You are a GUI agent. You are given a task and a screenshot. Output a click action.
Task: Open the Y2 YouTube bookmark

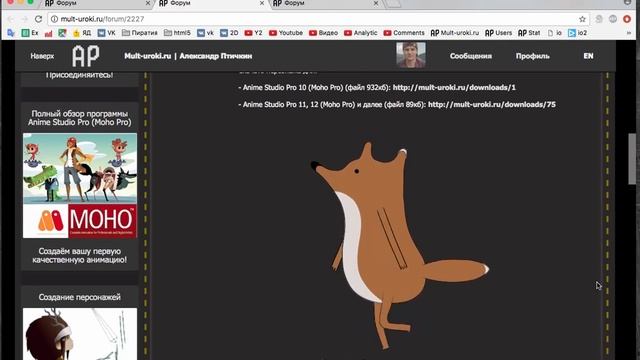[253, 33]
